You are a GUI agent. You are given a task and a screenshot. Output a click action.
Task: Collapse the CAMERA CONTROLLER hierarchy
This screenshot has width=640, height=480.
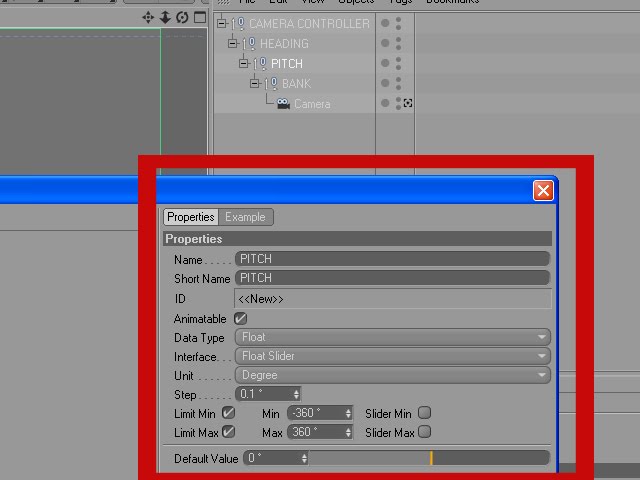click(x=222, y=23)
